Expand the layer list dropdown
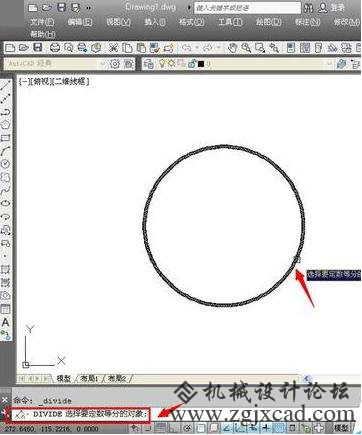 (330, 63)
